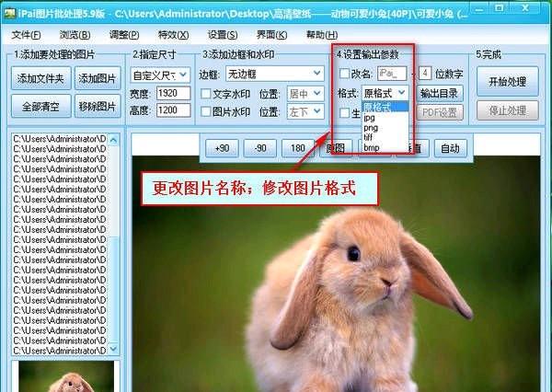Rotate image with the +90 button

[221, 147]
